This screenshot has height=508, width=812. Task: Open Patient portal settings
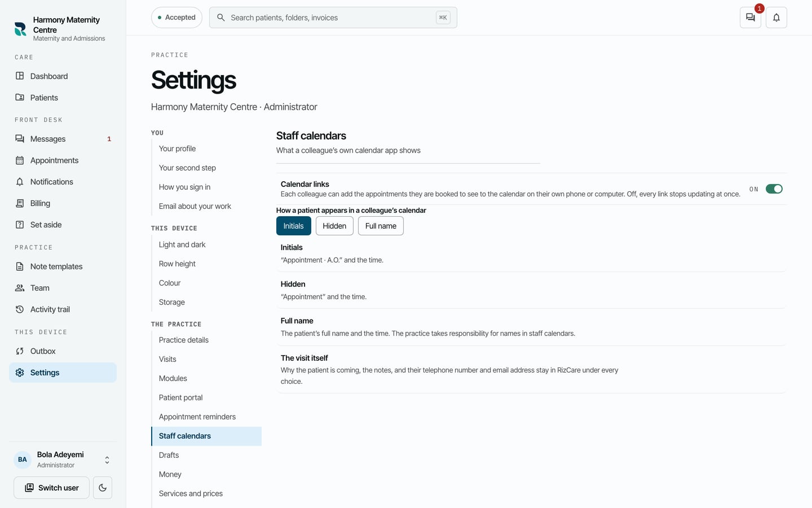[x=206, y=397]
